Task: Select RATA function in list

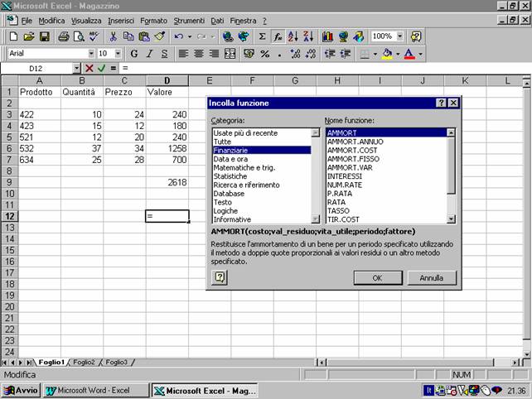Action: click(x=386, y=202)
